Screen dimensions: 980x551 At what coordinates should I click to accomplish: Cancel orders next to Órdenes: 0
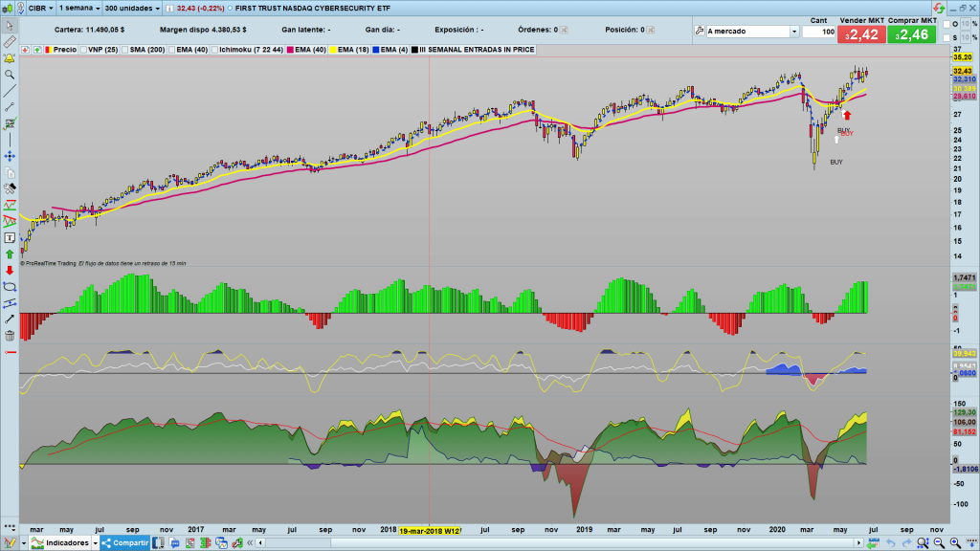pos(564,30)
